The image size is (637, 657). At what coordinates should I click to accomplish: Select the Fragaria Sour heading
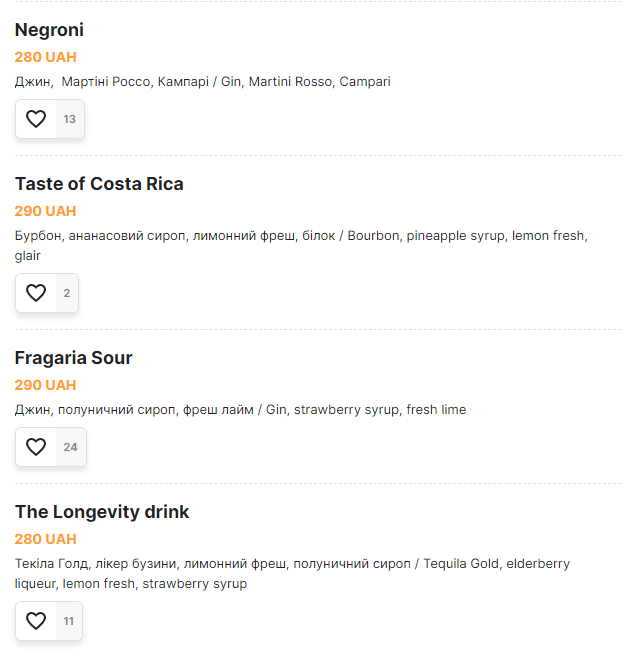[x=73, y=358]
